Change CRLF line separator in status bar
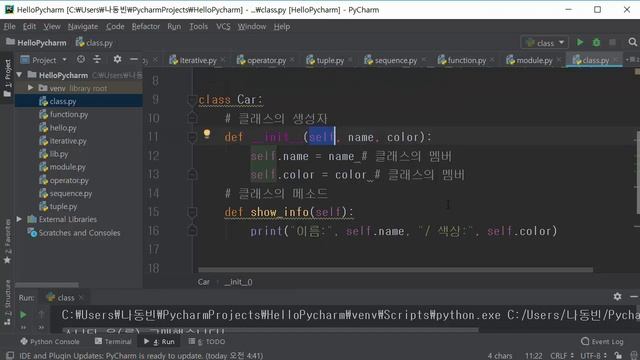Viewport: 640px width, 360px height. tap(562, 356)
